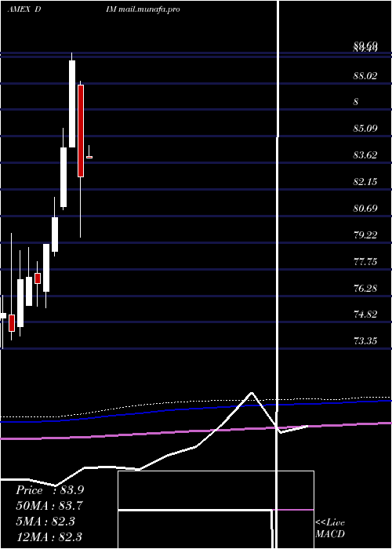Select the small red doji candle near 83.62
The width and height of the screenshot is (392, 549).
click(x=89, y=157)
